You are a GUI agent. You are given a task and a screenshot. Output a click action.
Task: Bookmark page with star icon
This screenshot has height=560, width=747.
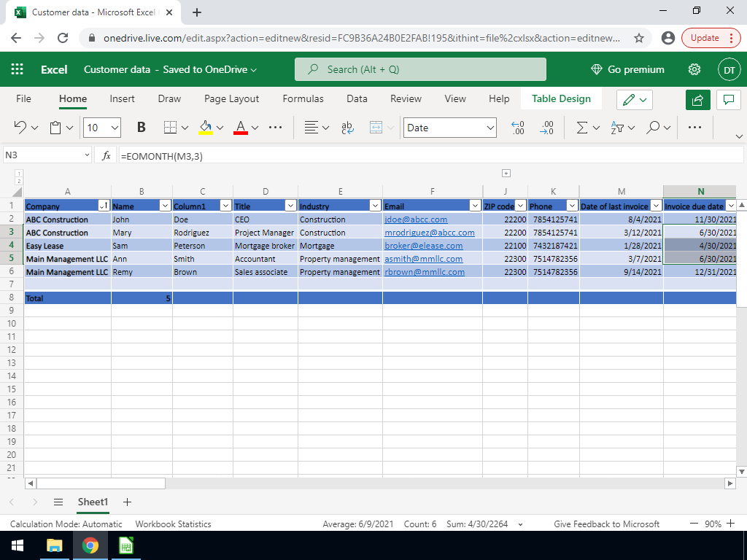coord(639,38)
